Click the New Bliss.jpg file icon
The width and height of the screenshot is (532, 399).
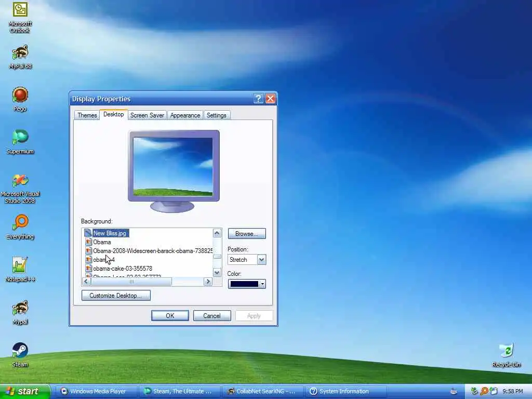(x=88, y=233)
